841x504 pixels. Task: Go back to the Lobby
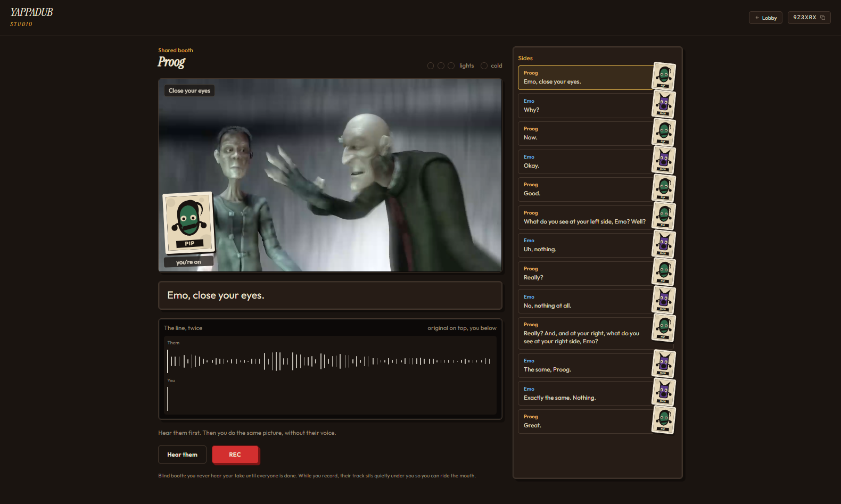(765, 18)
